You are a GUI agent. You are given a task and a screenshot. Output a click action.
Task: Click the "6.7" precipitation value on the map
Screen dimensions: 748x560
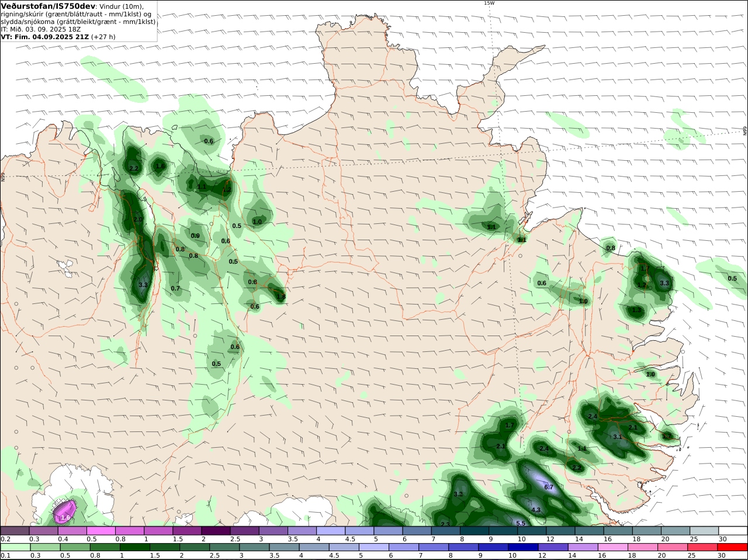pyautogui.click(x=549, y=487)
